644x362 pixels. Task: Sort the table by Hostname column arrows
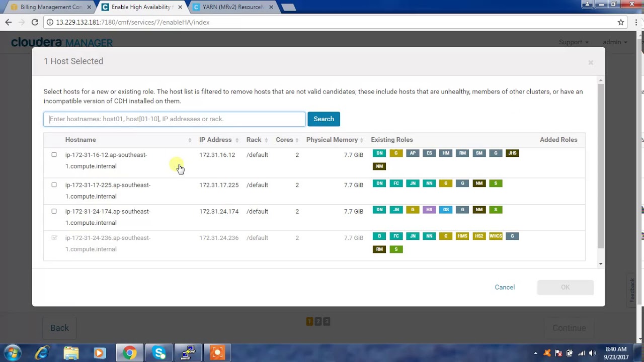tap(190, 140)
